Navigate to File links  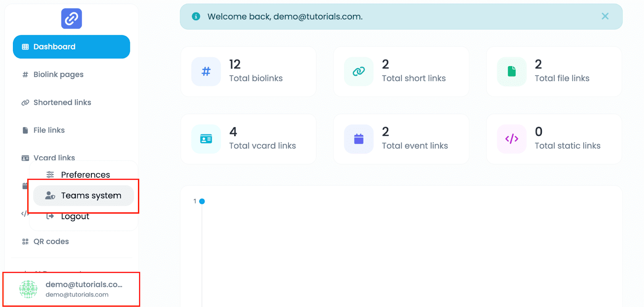point(49,130)
